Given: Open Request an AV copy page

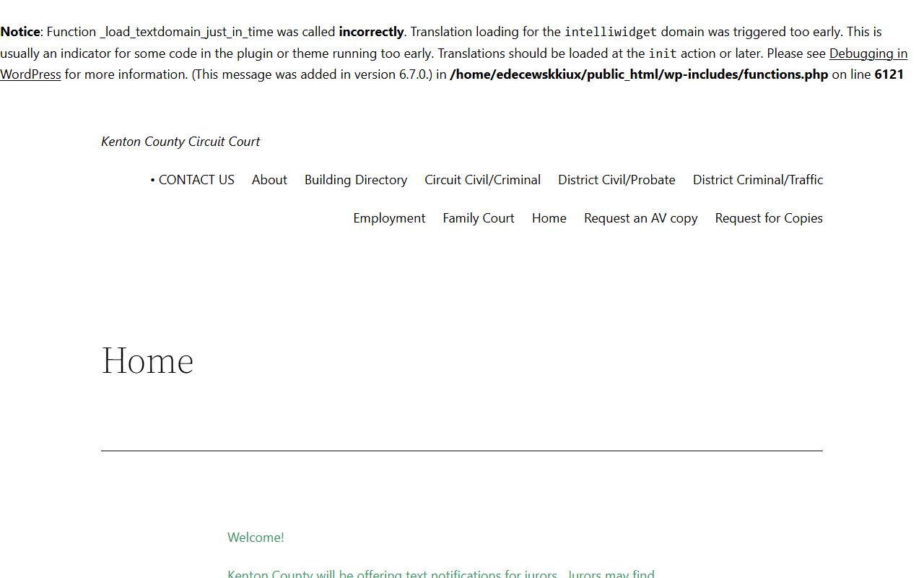Looking at the screenshot, I should (x=640, y=218).
